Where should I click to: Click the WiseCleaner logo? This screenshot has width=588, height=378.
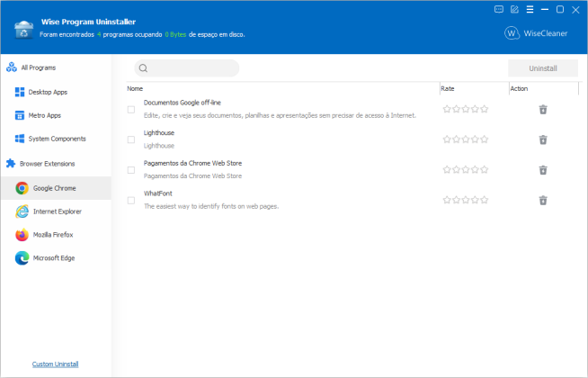tap(536, 33)
